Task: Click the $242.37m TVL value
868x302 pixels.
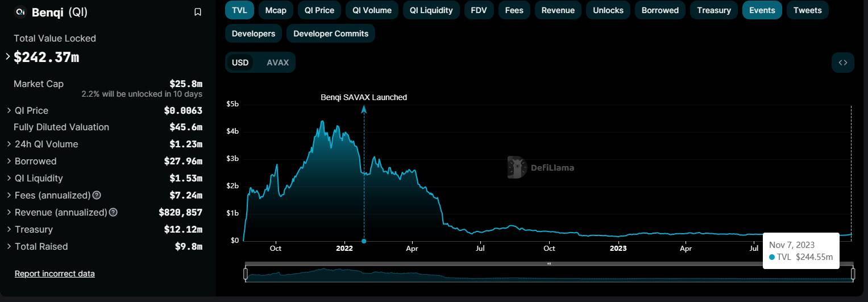Action: tap(47, 57)
